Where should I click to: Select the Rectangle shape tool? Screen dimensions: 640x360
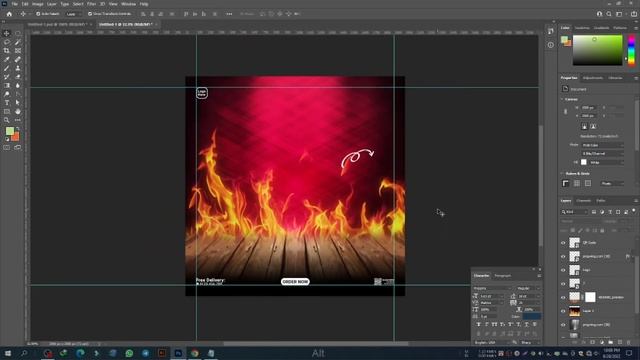tap(7, 111)
